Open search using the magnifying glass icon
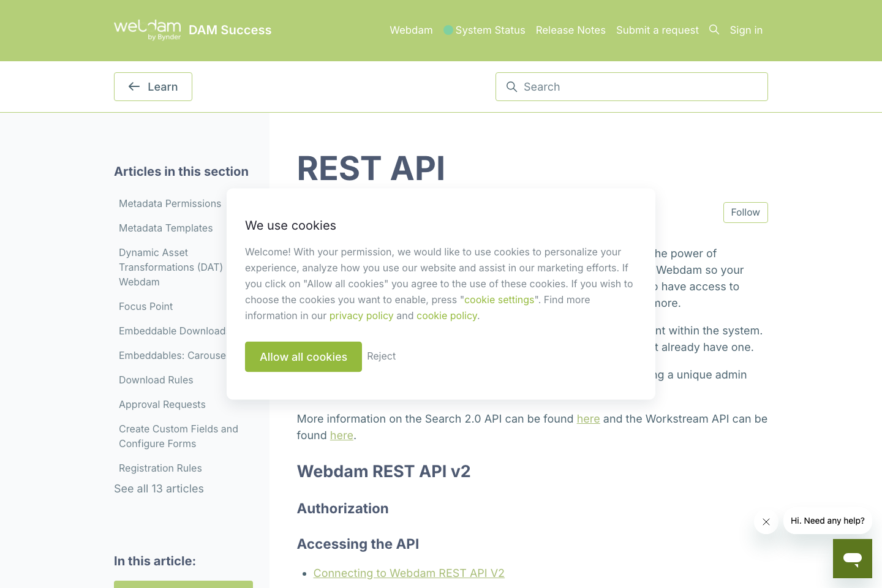Viewport: 882px width, 588px height. click(x=714, y=29)
